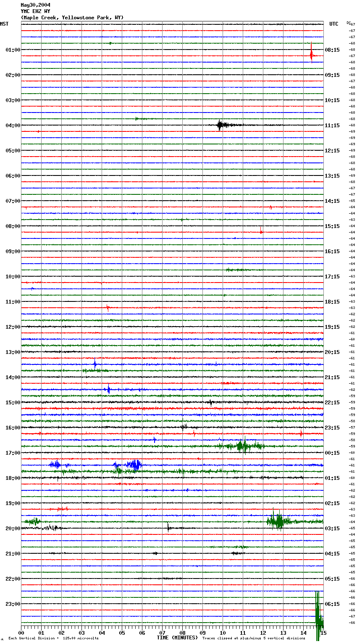Click the UTC column header

pos(334,24)
